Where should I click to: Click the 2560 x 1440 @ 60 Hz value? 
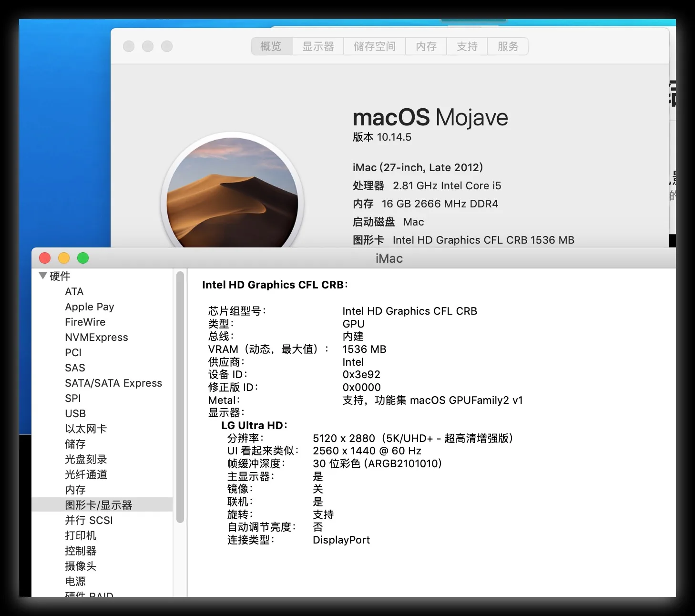coord(367,451)
